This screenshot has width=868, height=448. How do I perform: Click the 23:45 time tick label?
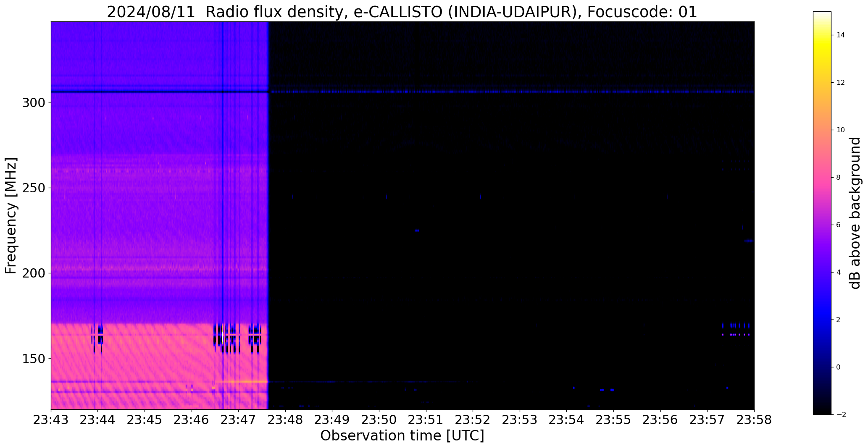pyautogui.click(x=145, y=420)
